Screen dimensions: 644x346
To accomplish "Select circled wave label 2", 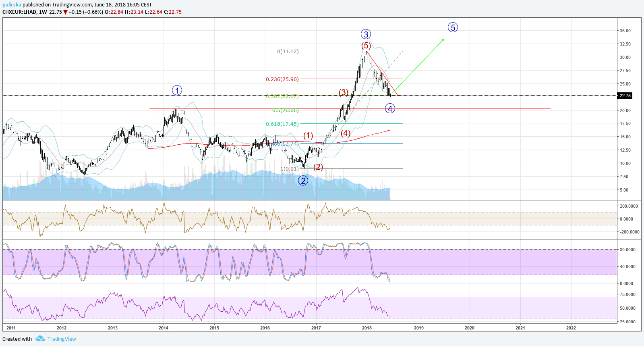I will click(x=303, y=181).
